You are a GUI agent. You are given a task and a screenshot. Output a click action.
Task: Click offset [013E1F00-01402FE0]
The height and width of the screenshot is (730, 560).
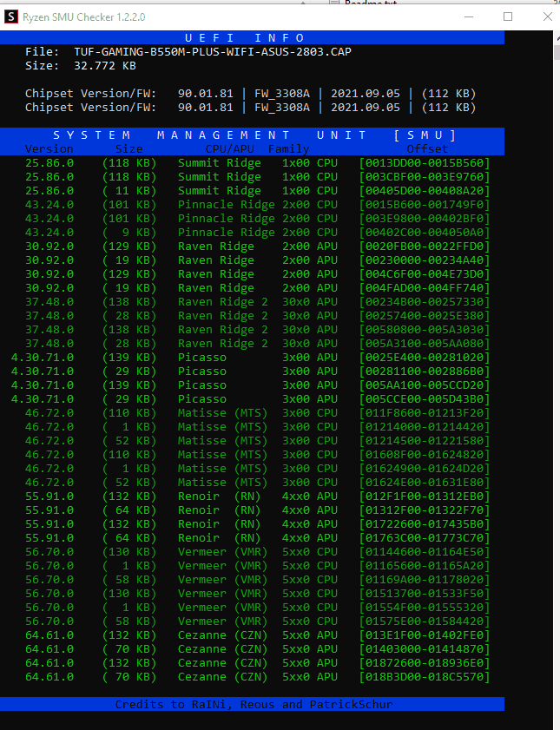(x=424, y=635)
